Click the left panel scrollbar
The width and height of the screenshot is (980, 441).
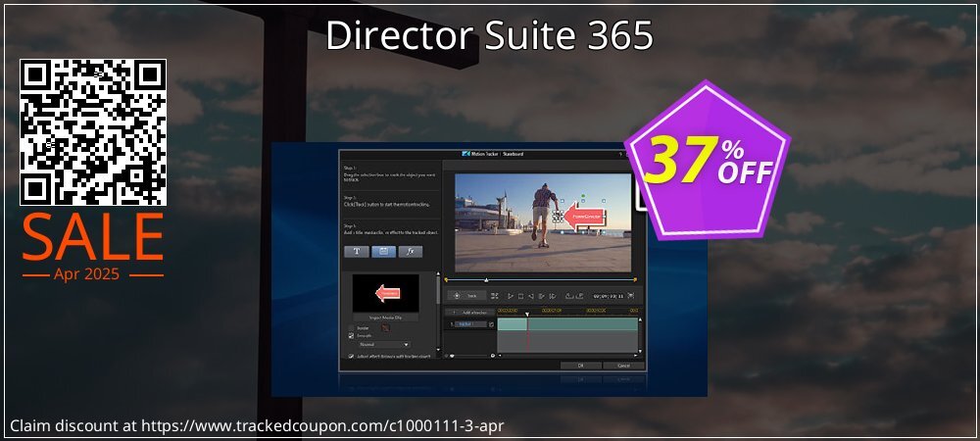[438, 290]
